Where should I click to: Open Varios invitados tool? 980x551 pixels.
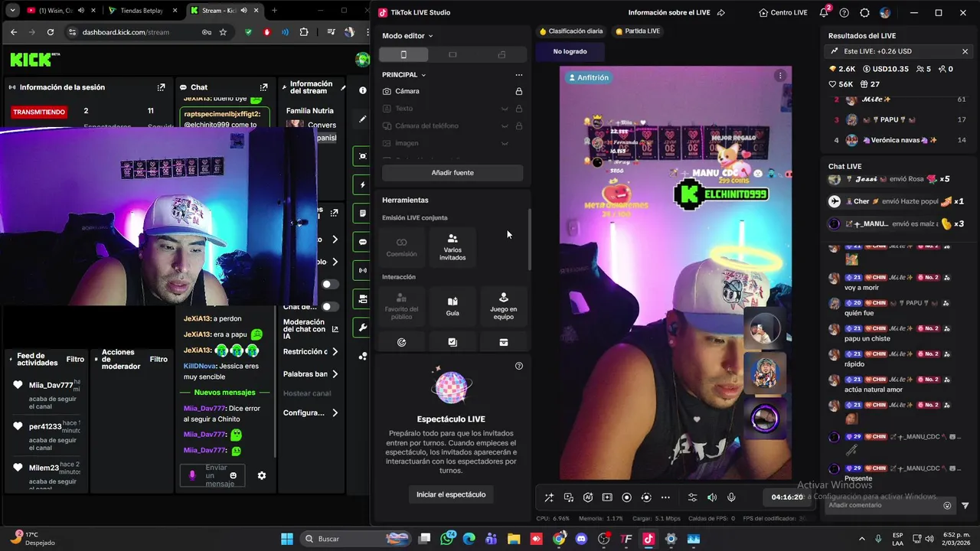pyautogui.click(x=452, y=247)
